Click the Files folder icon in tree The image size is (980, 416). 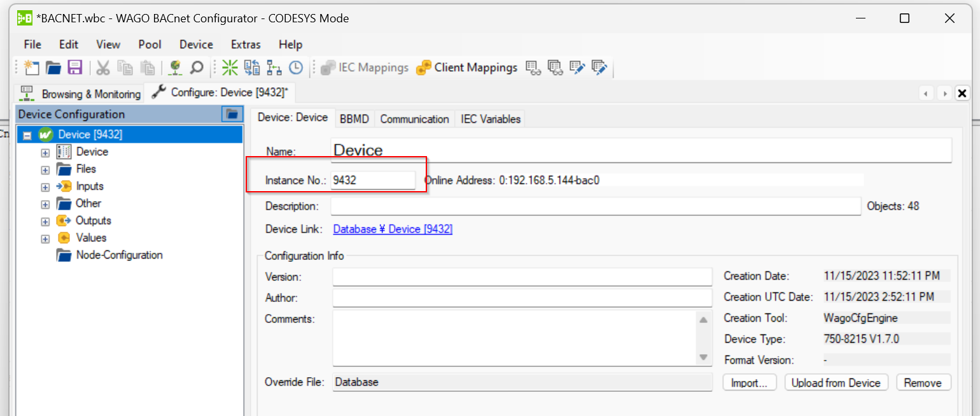(64, 169)
